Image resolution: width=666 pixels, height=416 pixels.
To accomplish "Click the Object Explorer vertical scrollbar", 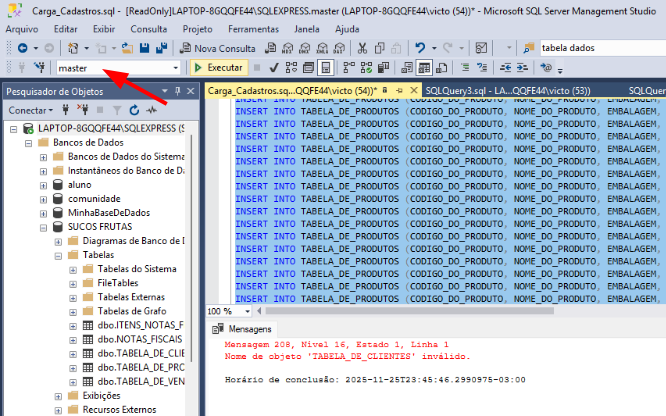I will 192,249.
